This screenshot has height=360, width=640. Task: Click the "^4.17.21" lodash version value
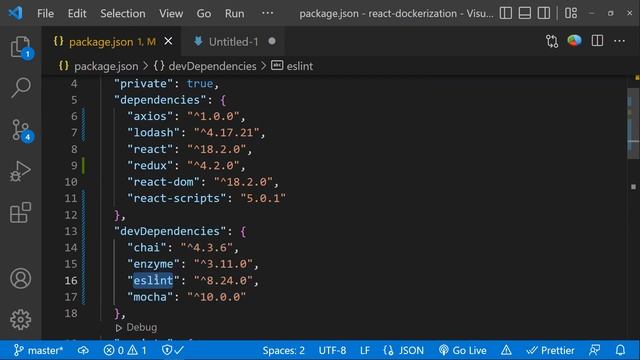pos(227,133)
